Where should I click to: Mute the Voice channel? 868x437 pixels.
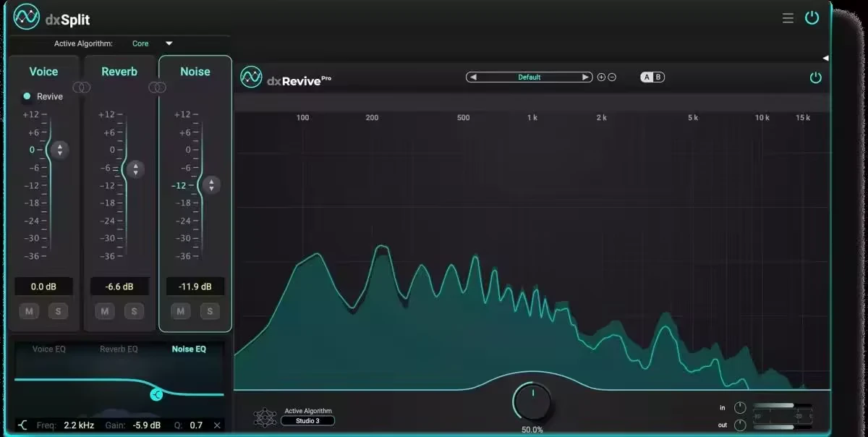pos(29,311)
